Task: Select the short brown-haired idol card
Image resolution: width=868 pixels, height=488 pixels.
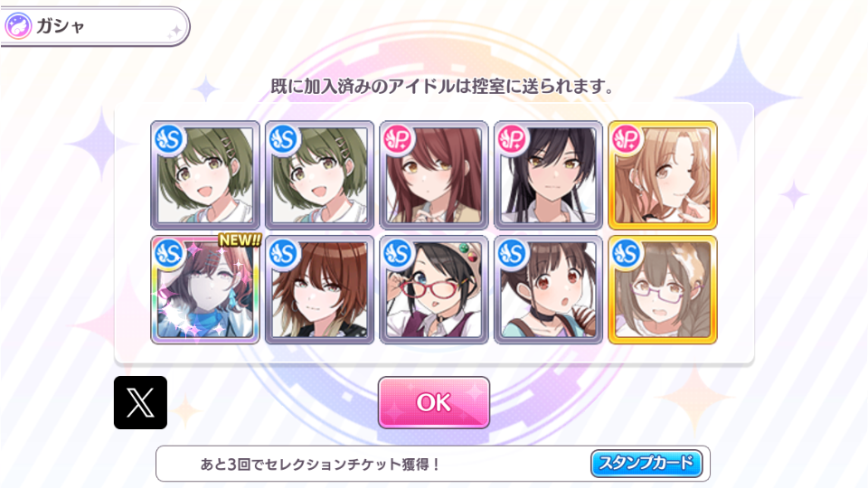Action: [x=319, y=289]
